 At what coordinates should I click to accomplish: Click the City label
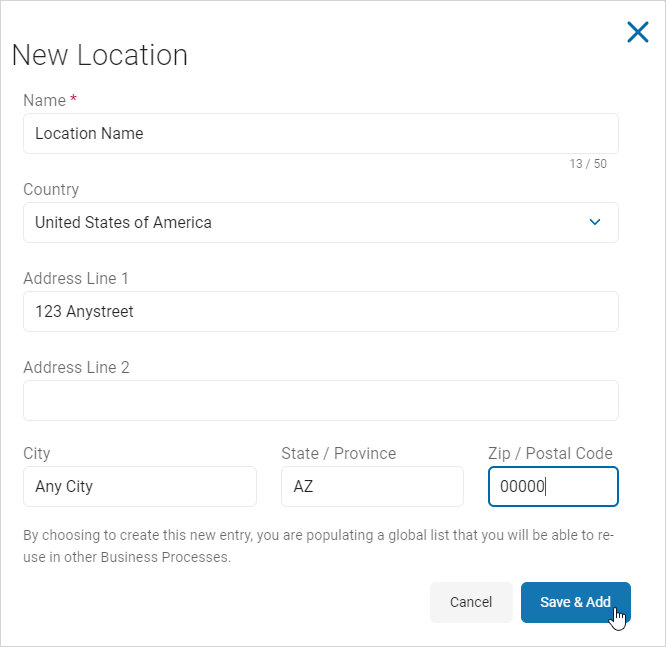point(37,453)
